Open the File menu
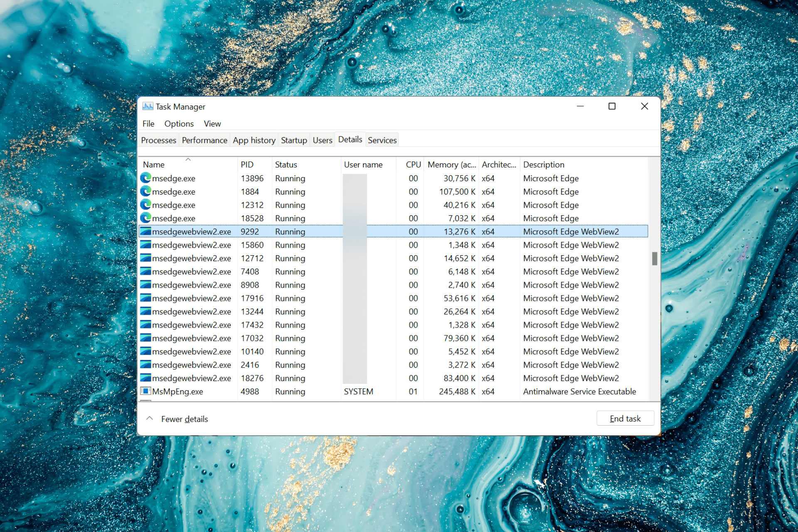 pos(148,123)
